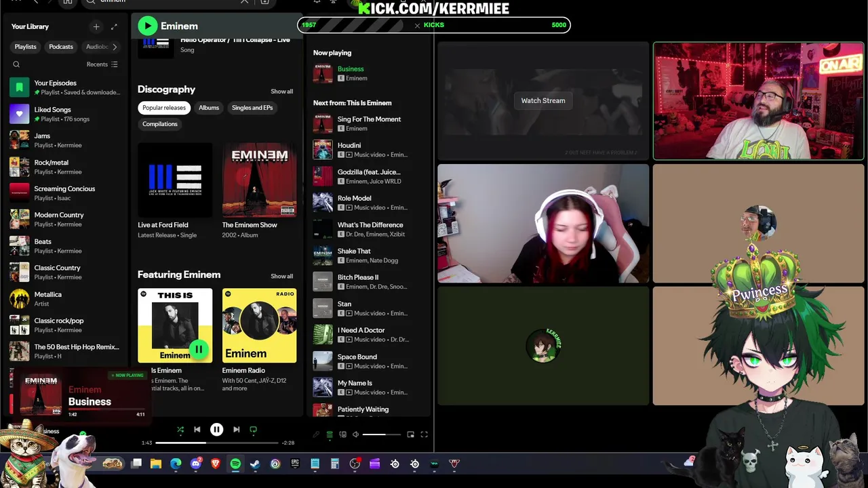
Task: Select Space Bound in the queue
Action: (x=369, y=361)
